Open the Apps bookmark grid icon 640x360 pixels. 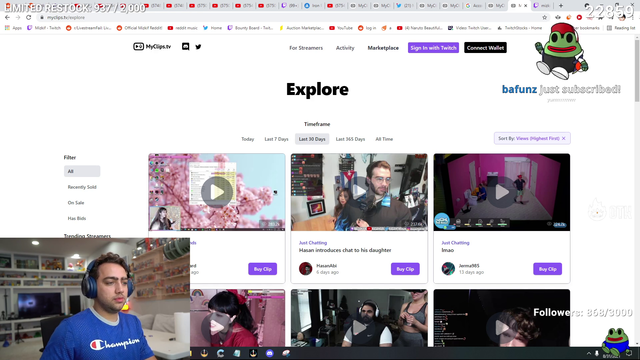(x=7, y=28)
